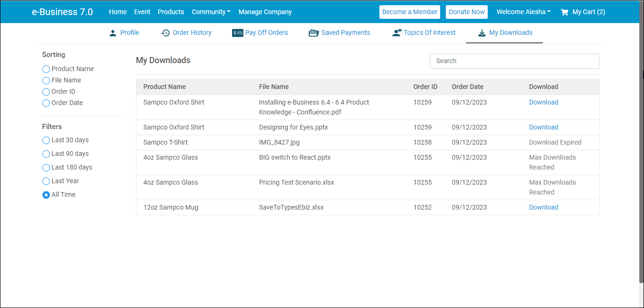Filter by Last 180 days
The width and height of the screenshot is (644, 308).
(x=46, y=168)
